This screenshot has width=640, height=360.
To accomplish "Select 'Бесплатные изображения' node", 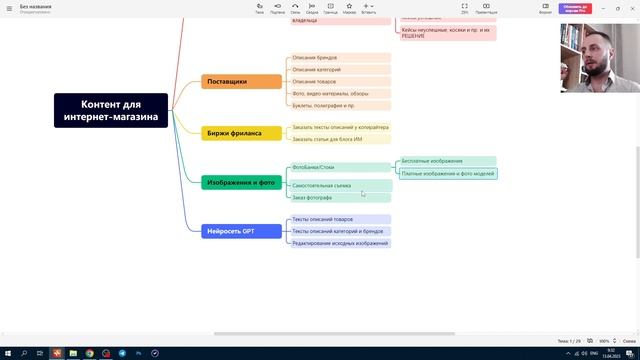I will tap(448, 161).
